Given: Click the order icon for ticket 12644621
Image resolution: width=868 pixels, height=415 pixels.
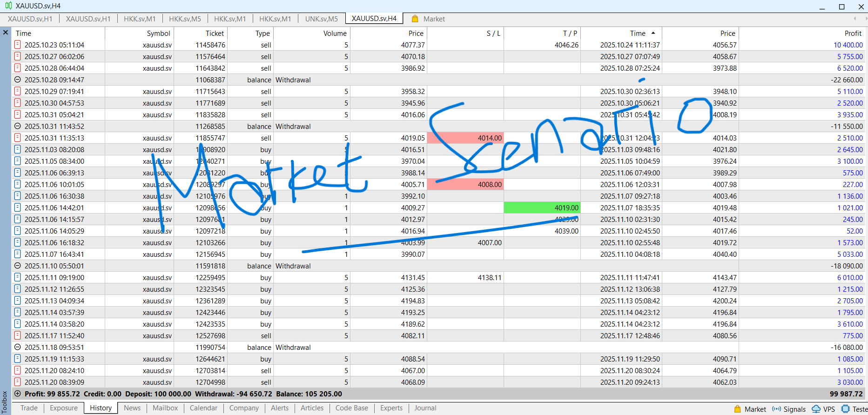Looking at the screenshot, I should pos(18,359).
